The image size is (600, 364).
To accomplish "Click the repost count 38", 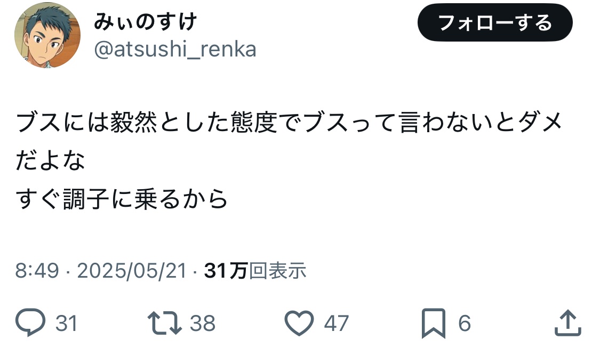I will pos(203,323).
